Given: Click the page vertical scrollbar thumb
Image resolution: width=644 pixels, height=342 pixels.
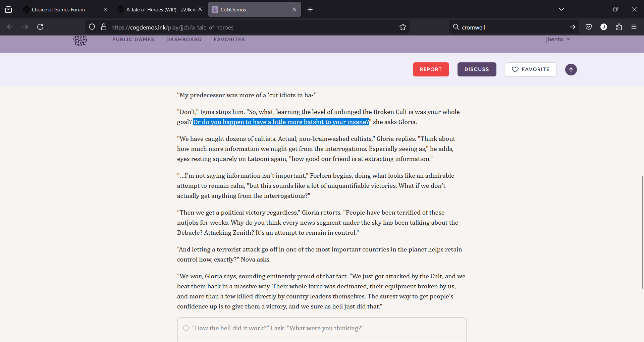Looking at the screenshot, I should [642, 232].
